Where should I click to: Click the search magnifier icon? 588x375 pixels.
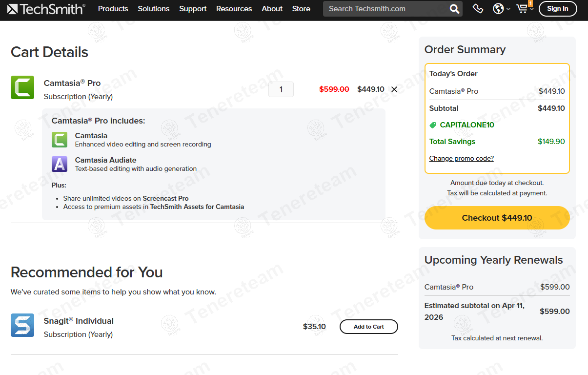click(454, 9)
